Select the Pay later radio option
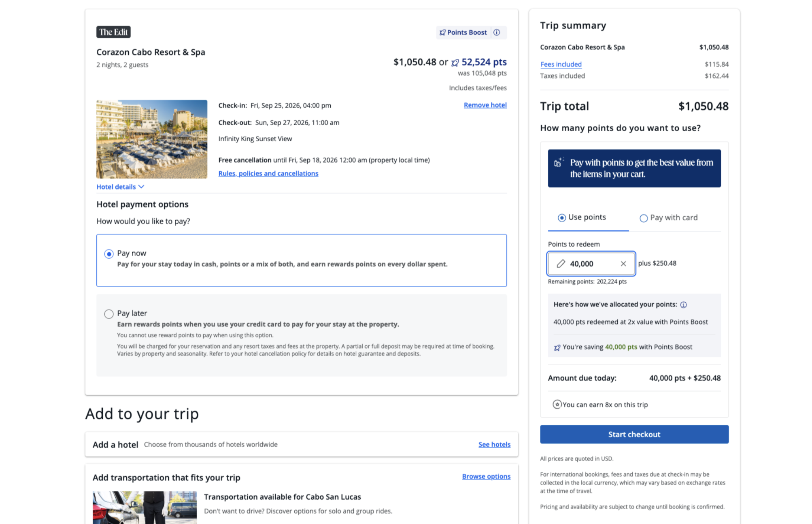The width and height of the screenshot is (812, 524). (109, 314)
